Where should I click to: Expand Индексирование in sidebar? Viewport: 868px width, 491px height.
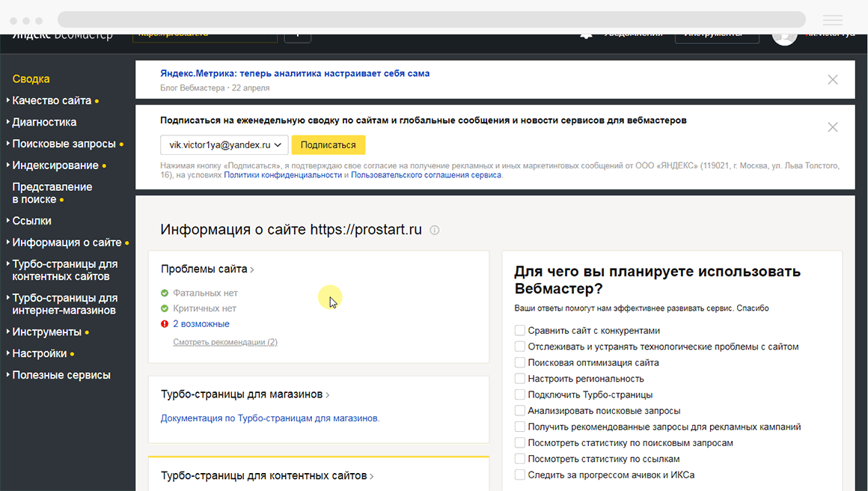[x=55, y=165]
